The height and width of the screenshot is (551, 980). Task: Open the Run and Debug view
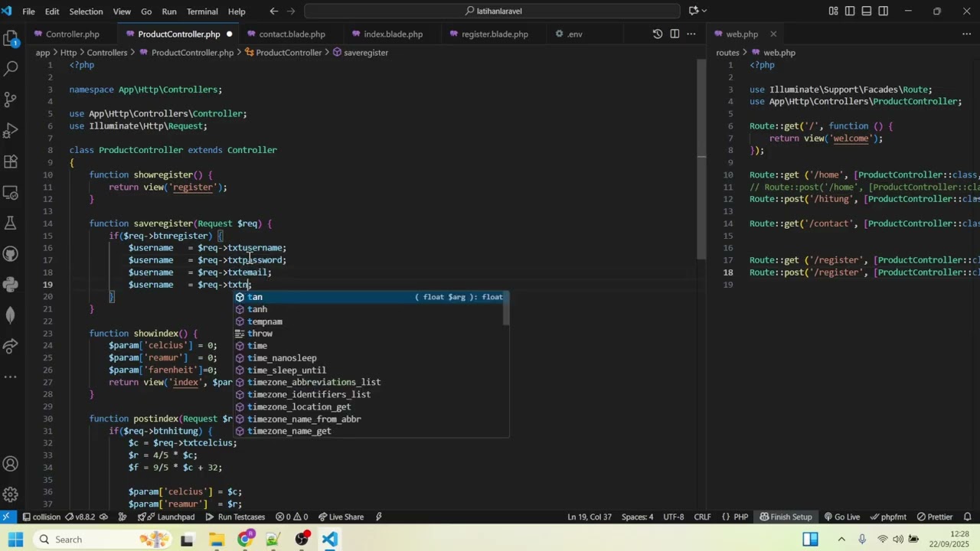(11, 130)
